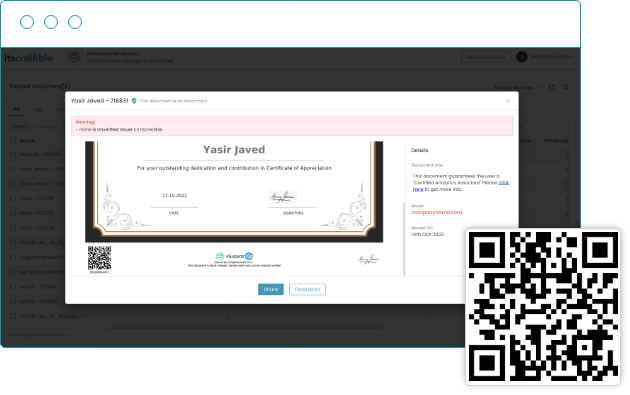The height and width of the screenshot is (395, 630).
Task: Select the All tab
Action: coord(16,109)
